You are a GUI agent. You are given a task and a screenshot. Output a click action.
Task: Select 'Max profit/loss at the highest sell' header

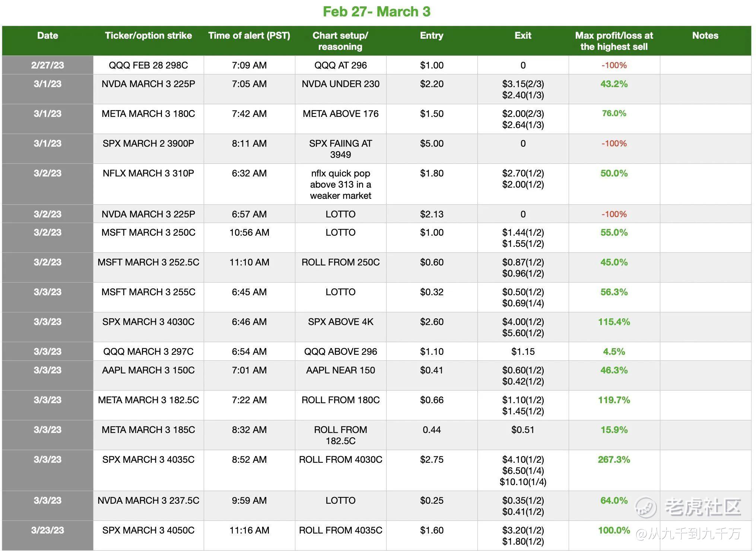614,41
